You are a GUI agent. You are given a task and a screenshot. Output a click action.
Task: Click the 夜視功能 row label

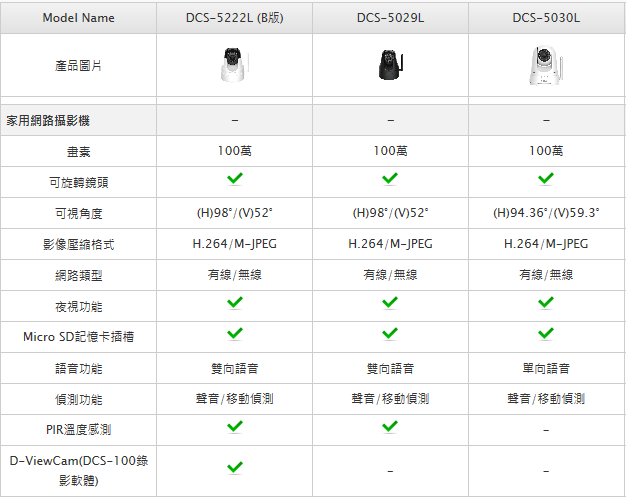pos(79,307)
